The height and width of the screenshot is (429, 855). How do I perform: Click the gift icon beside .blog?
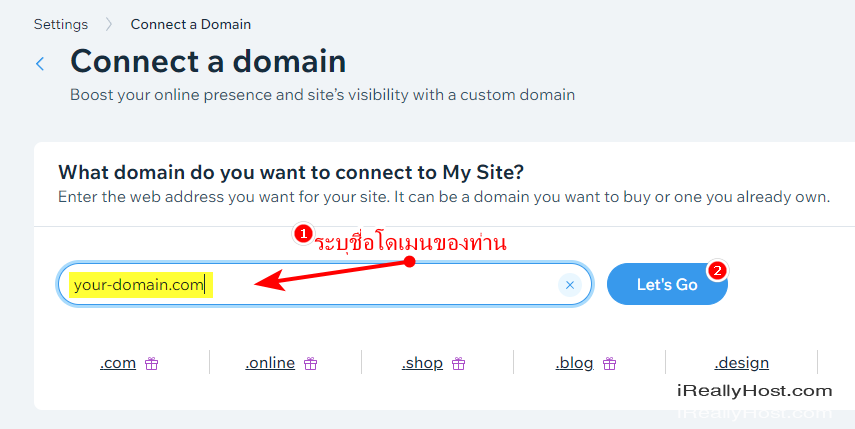(x=610, y=363)
